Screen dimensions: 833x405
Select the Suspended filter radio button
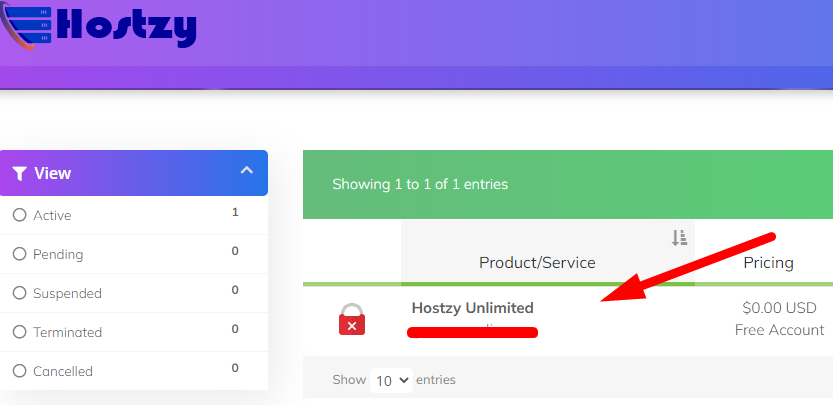(x=19, y=293)
